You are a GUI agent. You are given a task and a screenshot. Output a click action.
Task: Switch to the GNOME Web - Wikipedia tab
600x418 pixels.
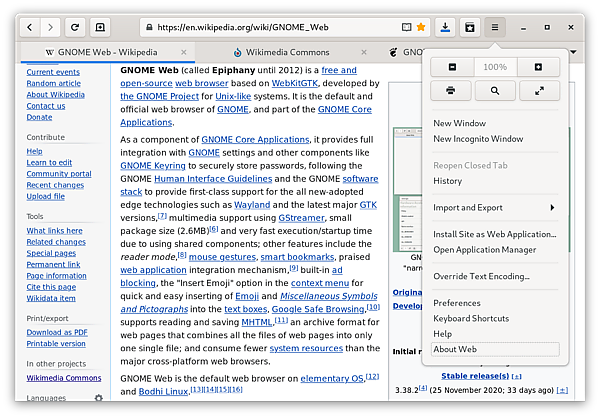coord(108,52)
